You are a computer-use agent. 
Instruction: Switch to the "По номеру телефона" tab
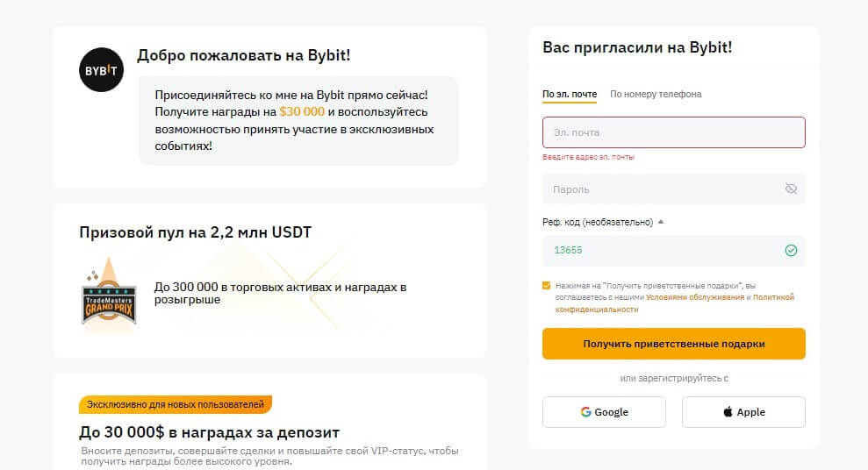[x=656, y=95]
